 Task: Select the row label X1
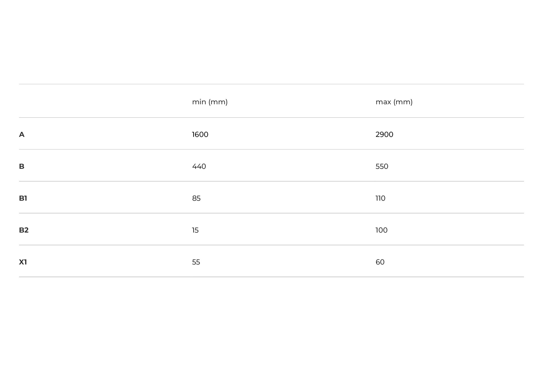click(23, 262)
